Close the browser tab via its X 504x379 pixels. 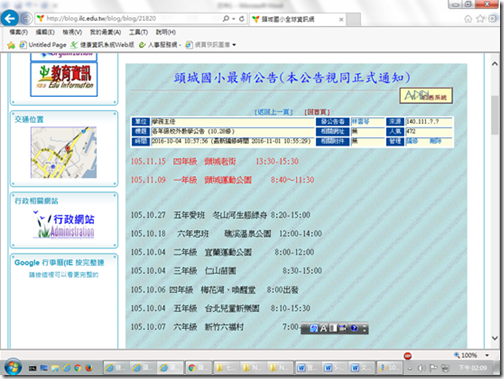click(x=341, y=20)
